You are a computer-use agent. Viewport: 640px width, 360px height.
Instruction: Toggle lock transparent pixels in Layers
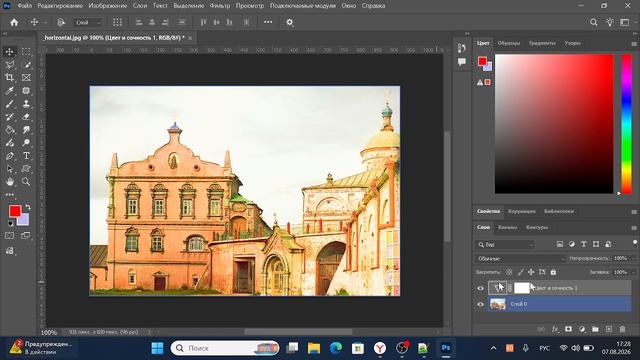coord(509,272)
